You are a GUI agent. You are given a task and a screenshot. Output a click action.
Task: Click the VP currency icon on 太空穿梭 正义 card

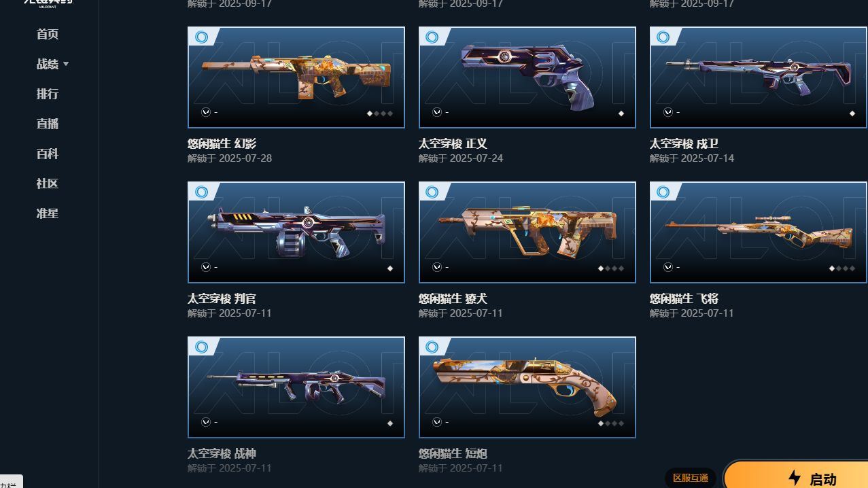(437, 112)
